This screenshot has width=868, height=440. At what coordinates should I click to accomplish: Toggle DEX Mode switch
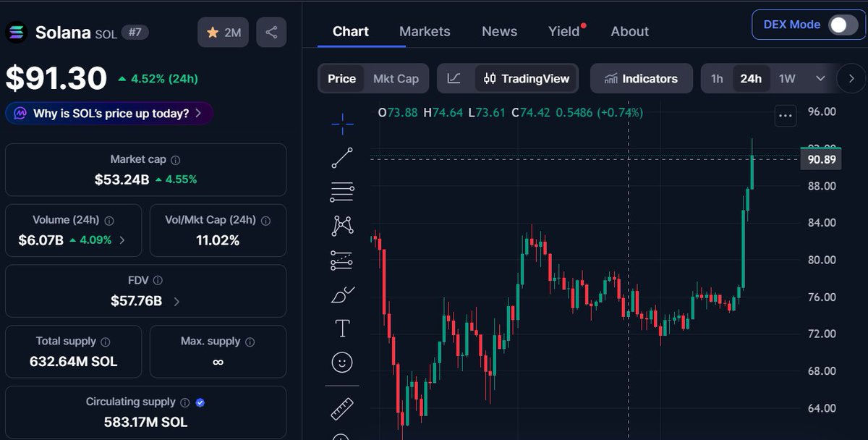click(x=843, y=25)
